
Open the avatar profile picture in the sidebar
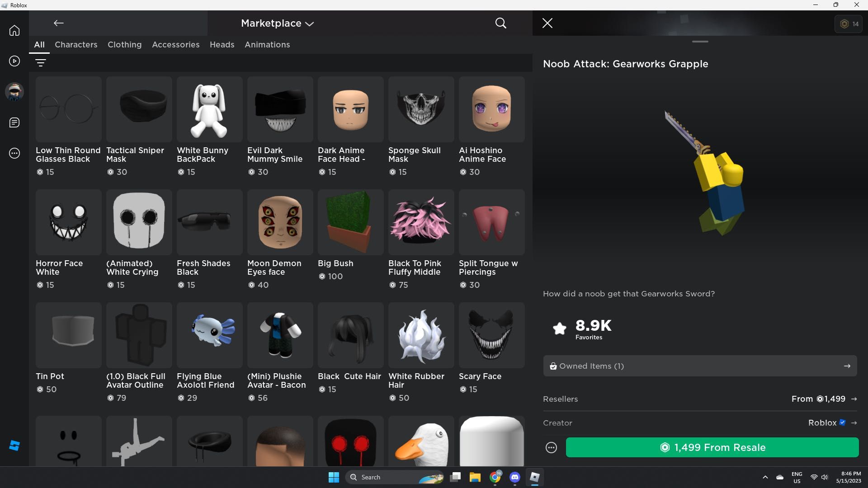[14, 92]
